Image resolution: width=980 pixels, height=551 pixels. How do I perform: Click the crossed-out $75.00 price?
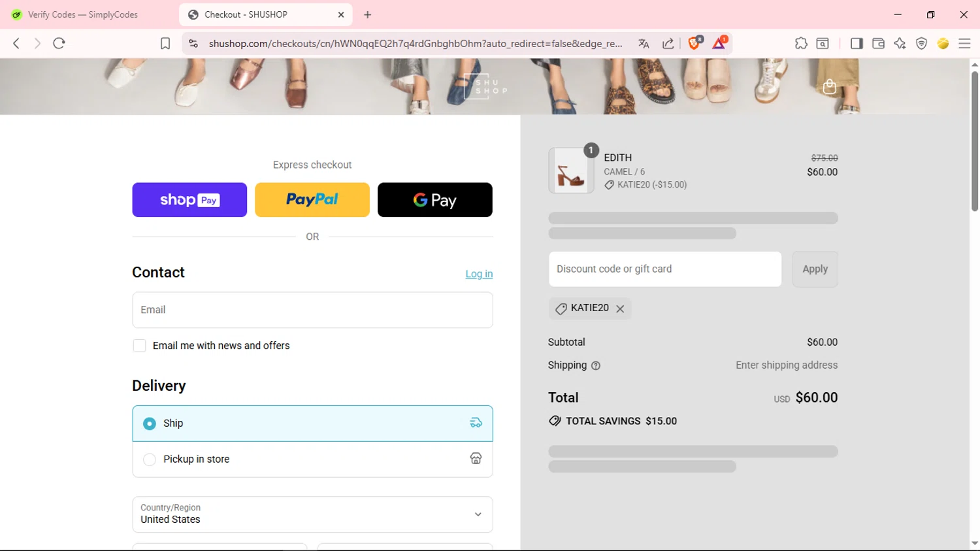tap(825, 158)
